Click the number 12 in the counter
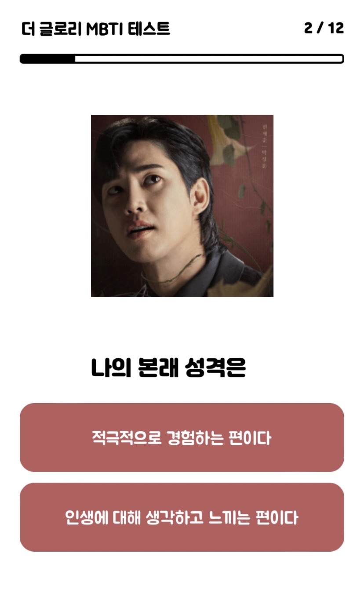Viewport: 364px width, 593px height. click(x=336, y=28)
